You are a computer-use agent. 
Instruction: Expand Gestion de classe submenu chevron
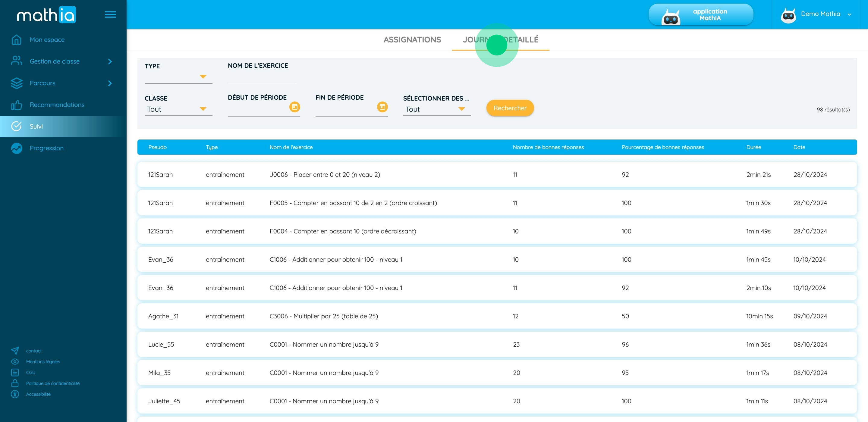[x=109, y=62]
